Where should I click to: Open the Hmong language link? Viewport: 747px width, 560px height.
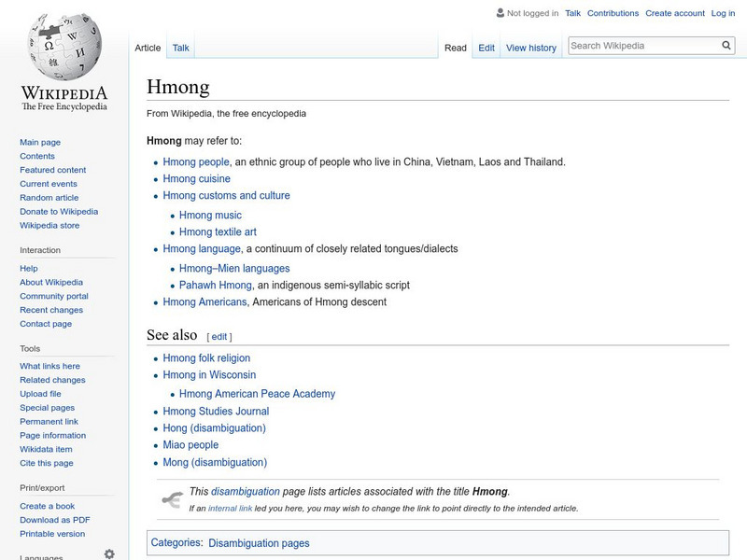[x=202, y=248]
